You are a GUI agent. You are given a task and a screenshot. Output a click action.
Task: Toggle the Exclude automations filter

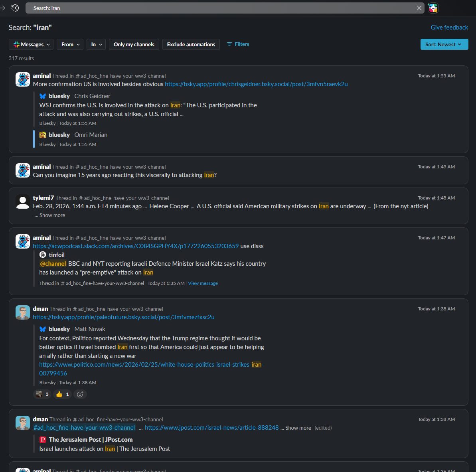[x=191, y=44]
